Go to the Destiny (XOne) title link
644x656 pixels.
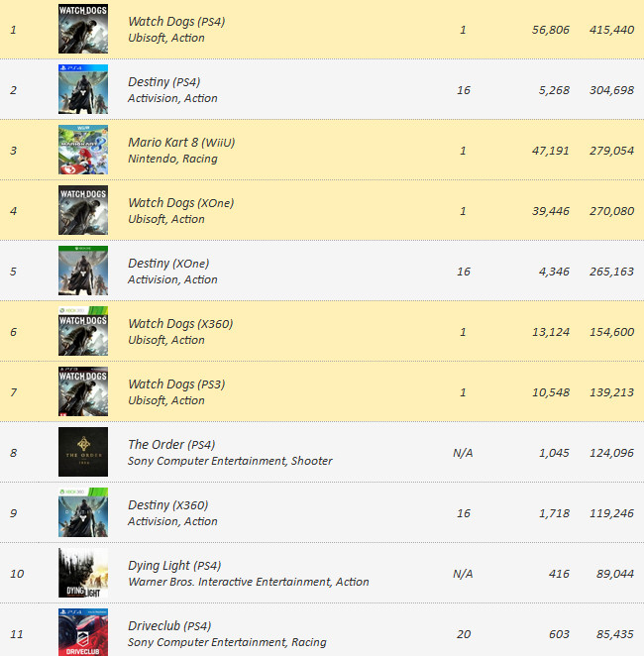[x=168, y=264]
